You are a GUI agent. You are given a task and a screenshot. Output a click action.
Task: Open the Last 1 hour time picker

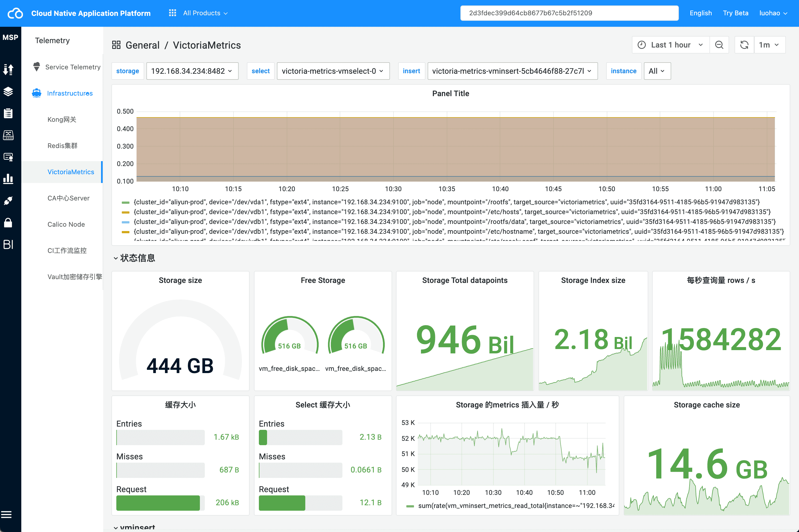pos(671,45)
